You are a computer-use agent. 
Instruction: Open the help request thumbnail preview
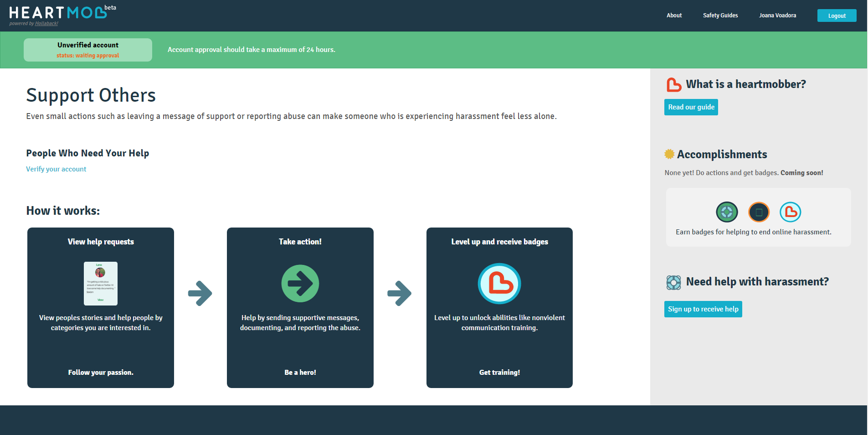click(x=101, y=284)
